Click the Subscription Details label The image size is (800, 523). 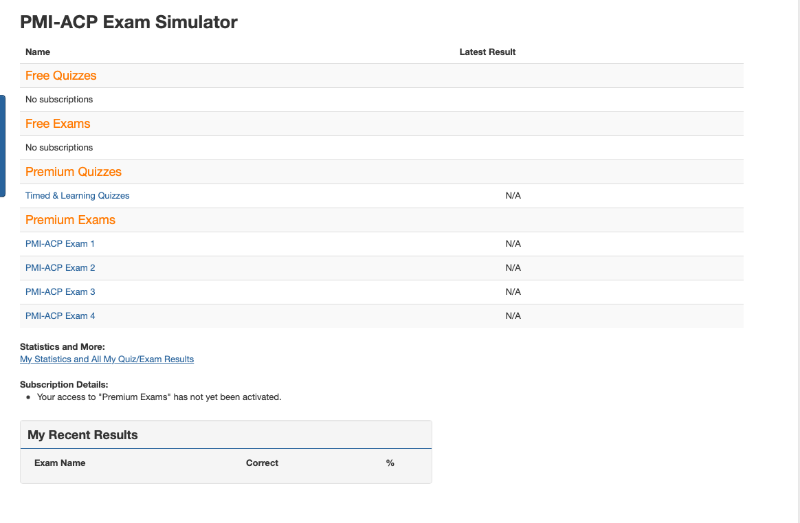(64, 385)
